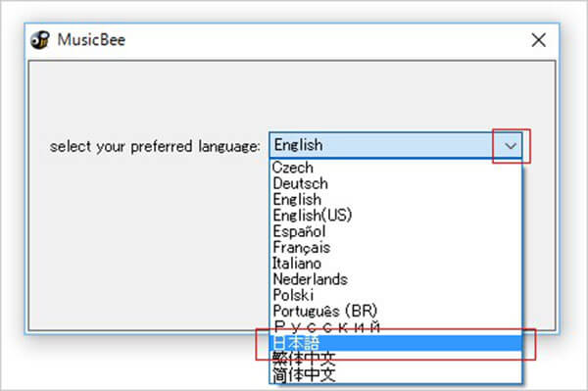Select 繁体中文 from the list

(x=396, y=359)
